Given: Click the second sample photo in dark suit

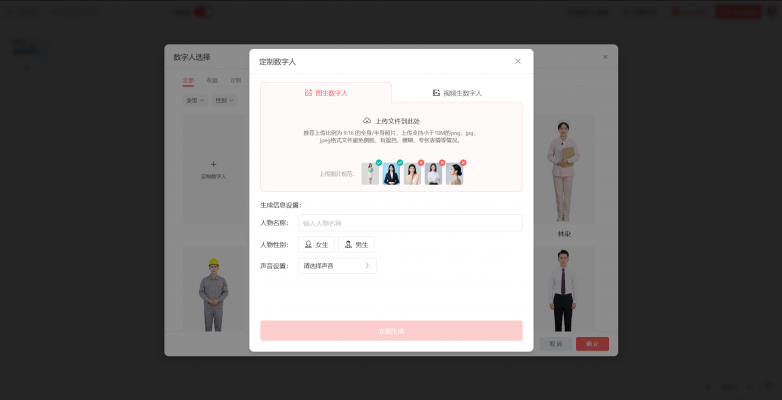Looking at the screenshot, I should 391,174.
